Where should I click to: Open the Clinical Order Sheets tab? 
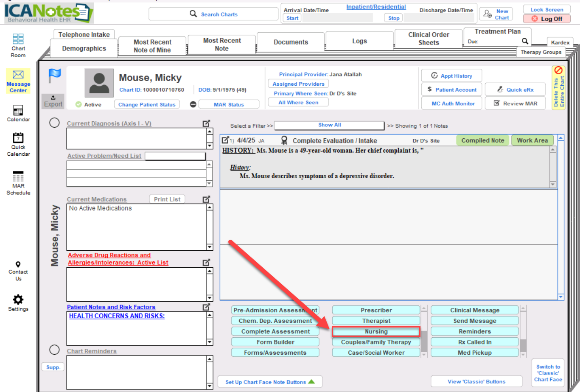(x=429, y=39)
